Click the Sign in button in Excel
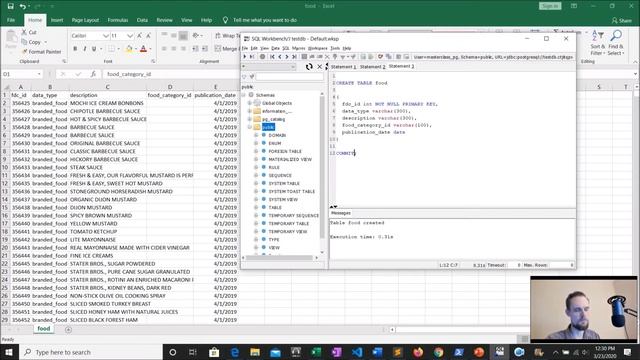 550,6
